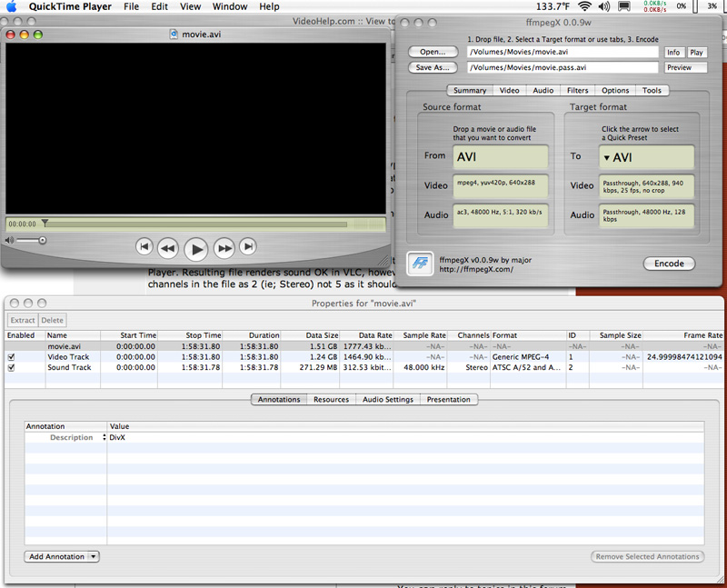Switch to the ffmpegX Filters tab
727x588 pixels.
pyautogui.click(x=577, y=90)
